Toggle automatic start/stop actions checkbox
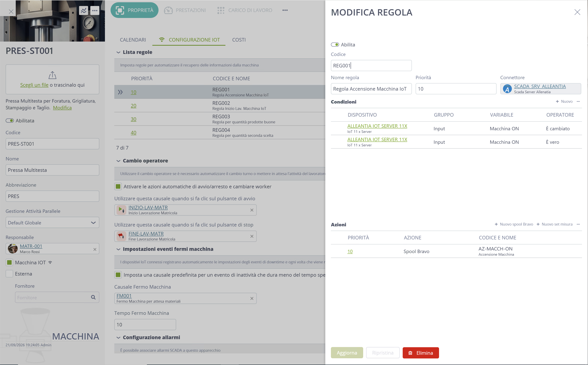588x365 pixels. (x=118, y=186)
